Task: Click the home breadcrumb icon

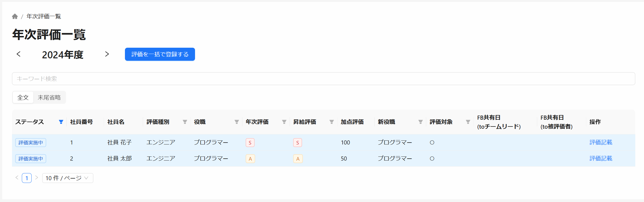Action: (15, 17)
